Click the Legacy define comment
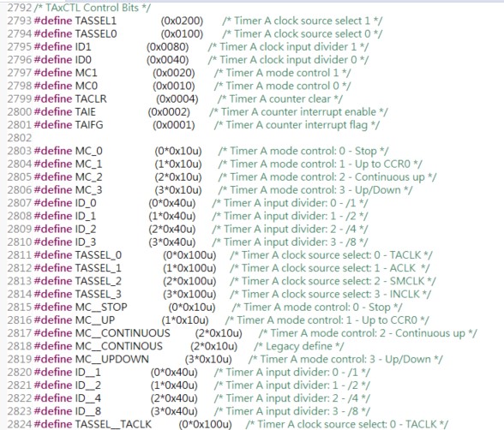Screen dimensions: 504x430 point(298,346)
